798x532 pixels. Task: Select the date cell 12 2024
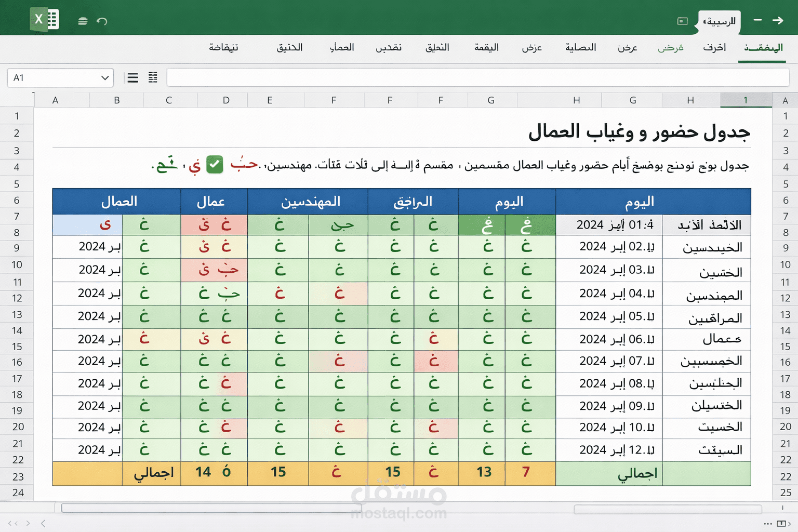609,450
